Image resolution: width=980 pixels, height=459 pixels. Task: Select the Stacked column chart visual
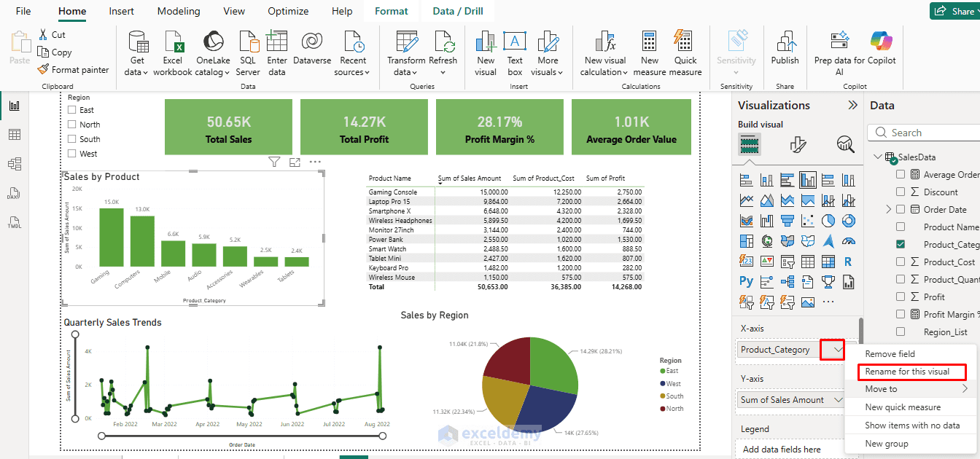[x=766, y=180]
